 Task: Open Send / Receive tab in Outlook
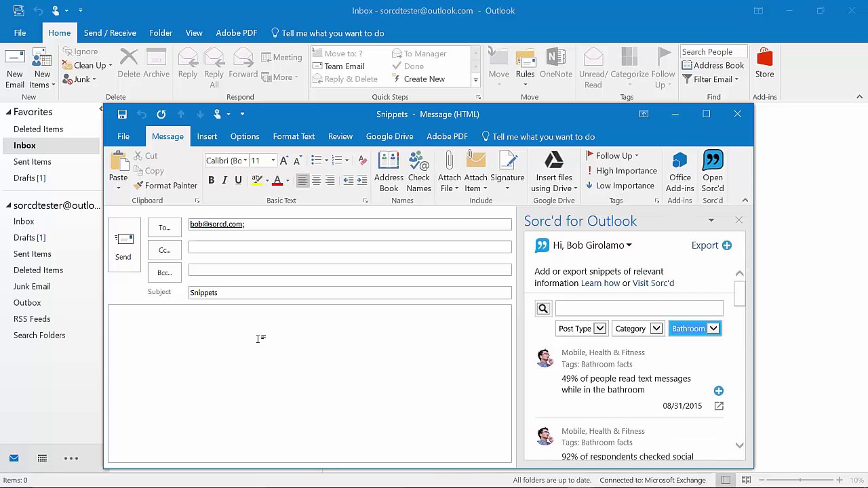[110, 33]
